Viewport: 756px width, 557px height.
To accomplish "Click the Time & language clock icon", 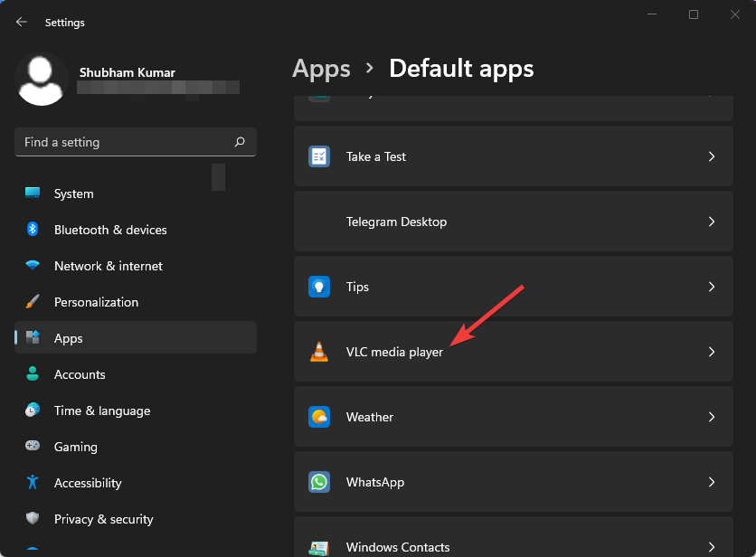I will [33, 410].
